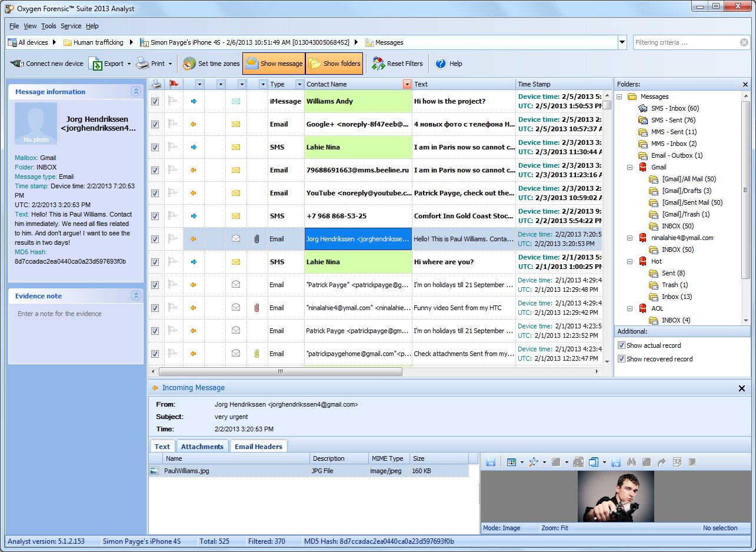Viewport: 756px width, 552px height.
Task: Click the Filtering criteria input field
Action: click(x=686, y=42)
